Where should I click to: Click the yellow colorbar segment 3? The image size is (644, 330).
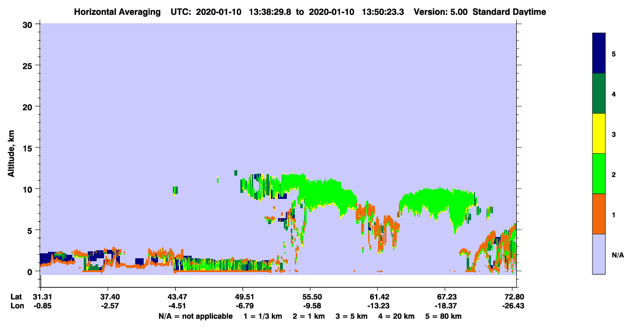[599, 134]
